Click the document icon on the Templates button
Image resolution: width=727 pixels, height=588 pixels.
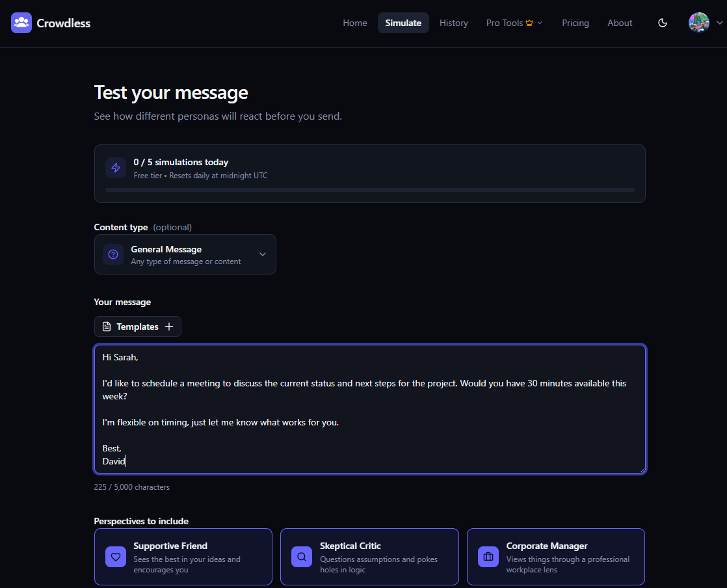(x=107, y=327)
